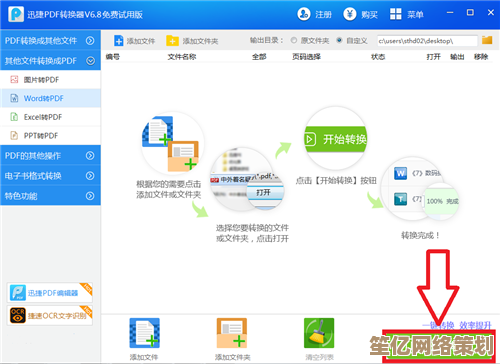Expand the PDF的其他操作 section
The width and height of the screenshot is (500, 364).
pyautogui.click(x=50, y=155)
